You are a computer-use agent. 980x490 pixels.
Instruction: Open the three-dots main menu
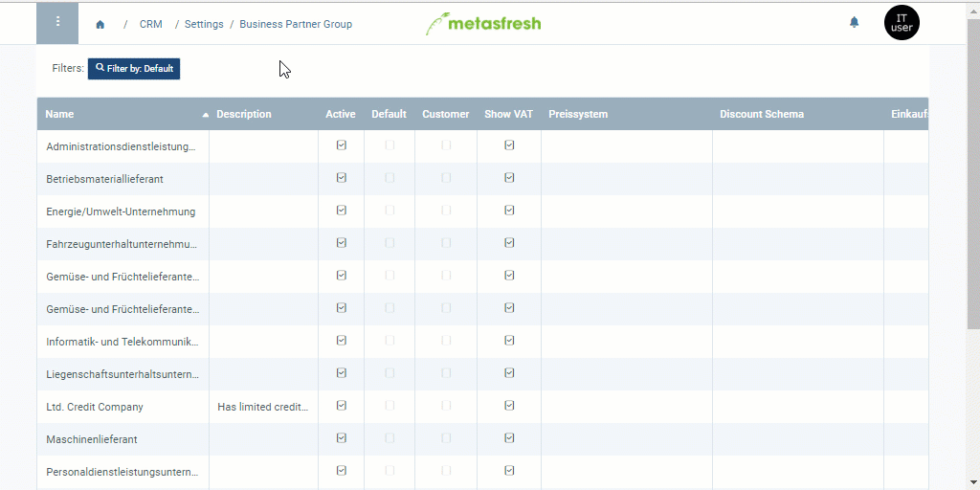point(57,23)
